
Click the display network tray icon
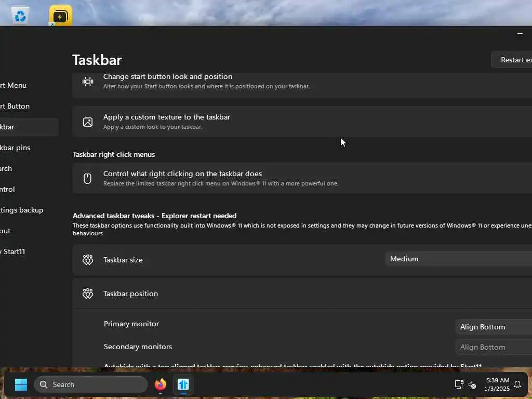459,384
